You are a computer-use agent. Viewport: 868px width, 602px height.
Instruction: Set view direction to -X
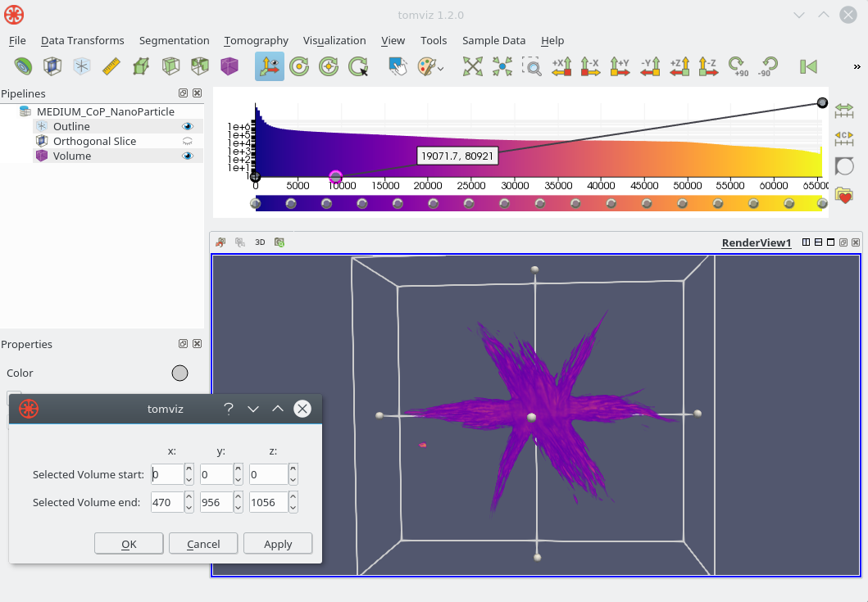pyautogui.click(x=591, y=66)
